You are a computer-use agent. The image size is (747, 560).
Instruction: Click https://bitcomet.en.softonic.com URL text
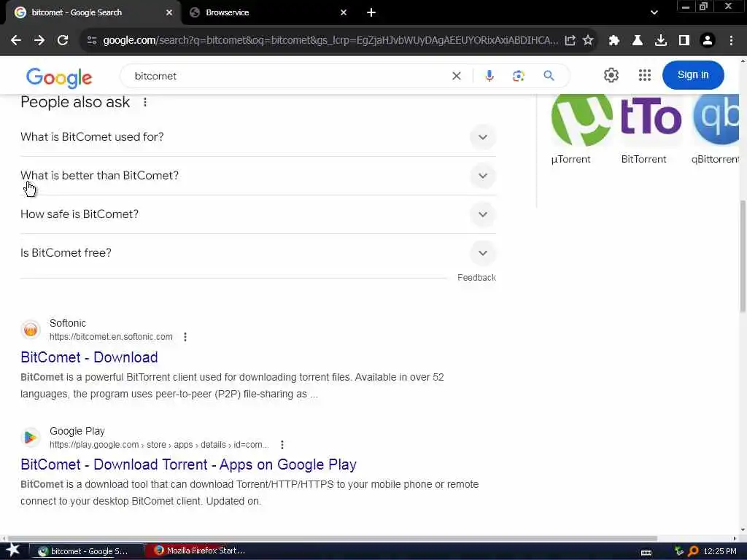(111, 337)
